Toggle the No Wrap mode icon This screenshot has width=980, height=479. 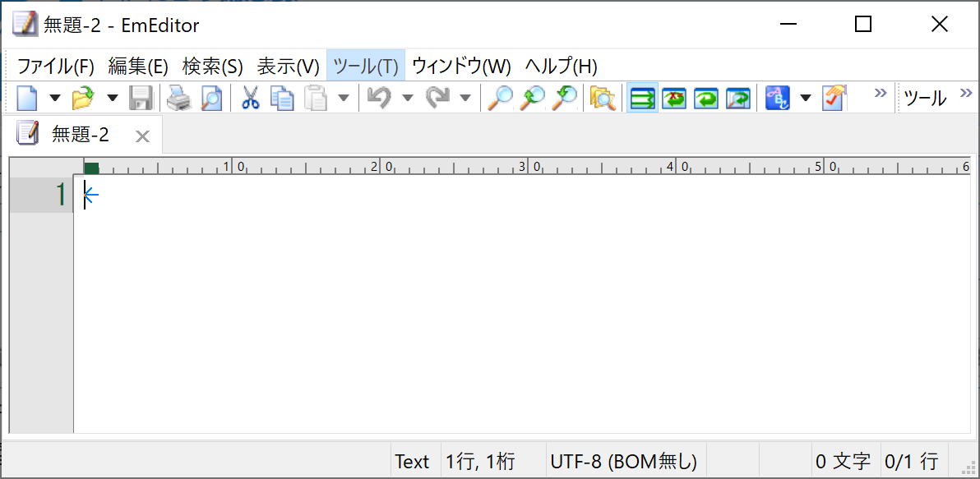(x=642, y=98)
